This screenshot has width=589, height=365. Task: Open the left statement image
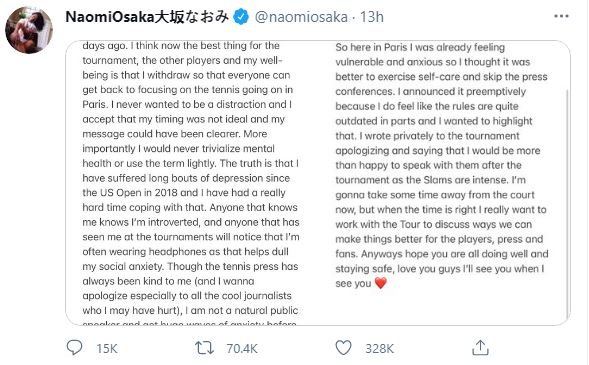point(191,183)
